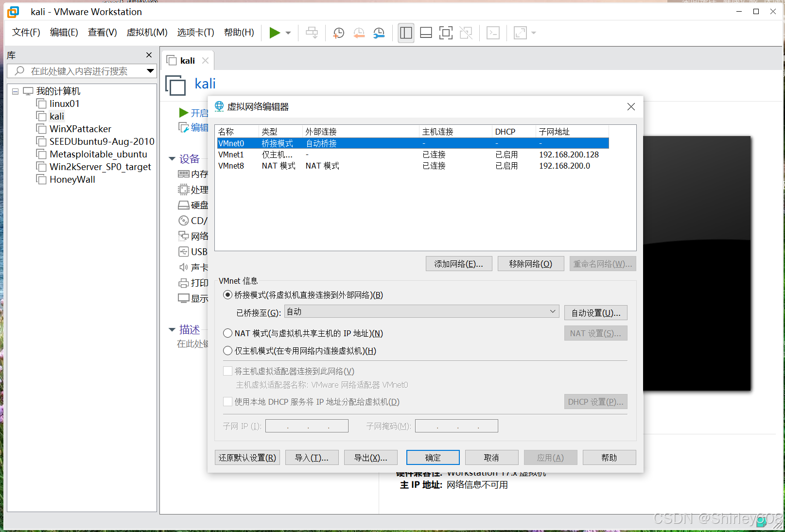Select kali in the library tree
Screen dimensions: 785x532
click(x=56, y=116)
